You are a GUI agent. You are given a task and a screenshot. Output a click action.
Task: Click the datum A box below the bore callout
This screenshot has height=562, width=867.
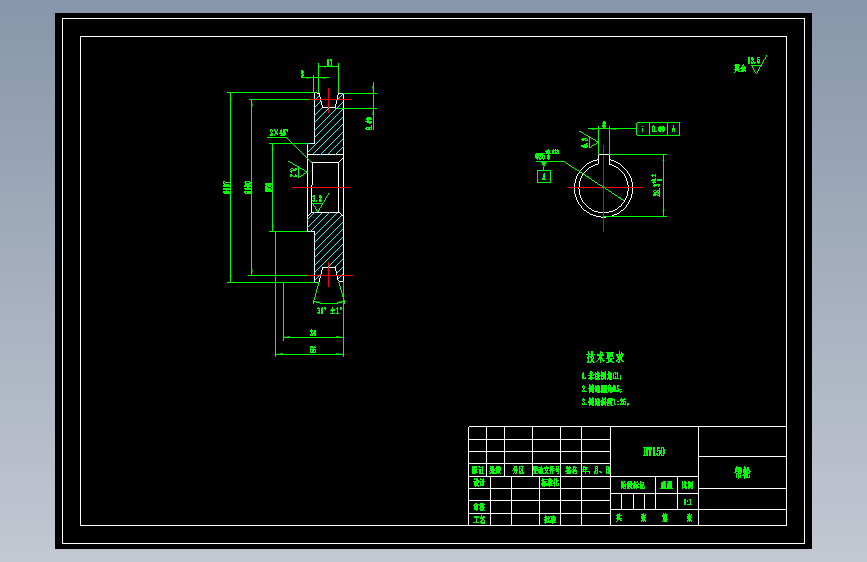544,176
